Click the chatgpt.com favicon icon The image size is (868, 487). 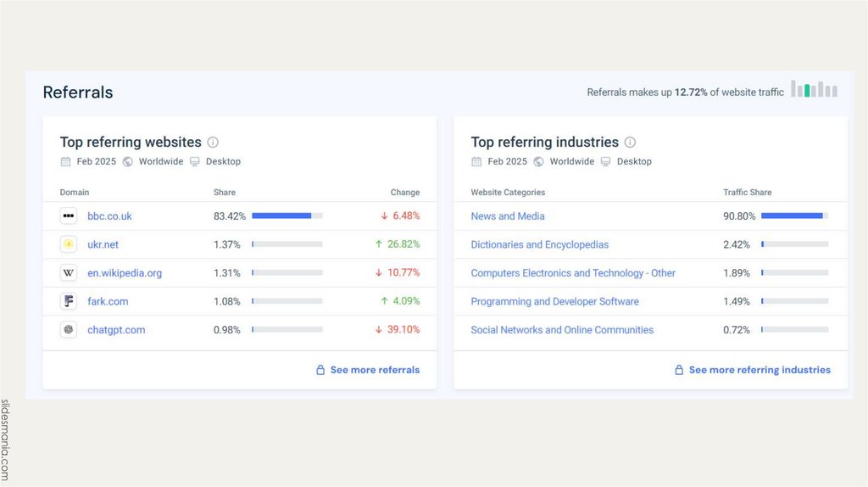coord(69,330)
